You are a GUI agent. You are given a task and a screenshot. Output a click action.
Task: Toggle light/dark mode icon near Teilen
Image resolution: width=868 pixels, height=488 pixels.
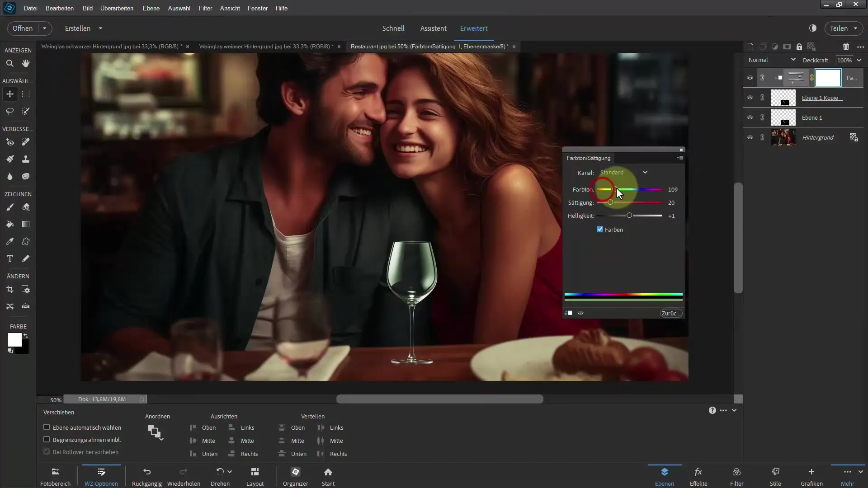pos(813,28)
